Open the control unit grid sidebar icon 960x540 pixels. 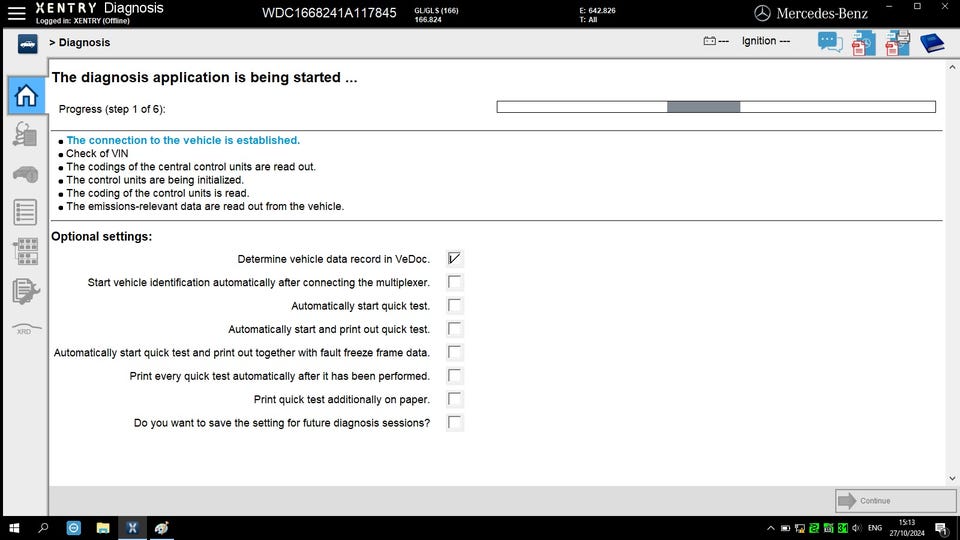(25, 251)
